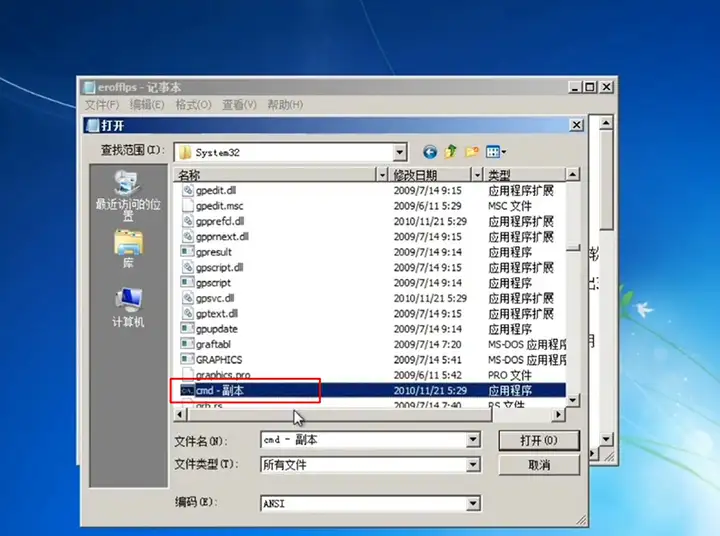
Task: Click the 文件名 text input field
Action: pos(364,440)
